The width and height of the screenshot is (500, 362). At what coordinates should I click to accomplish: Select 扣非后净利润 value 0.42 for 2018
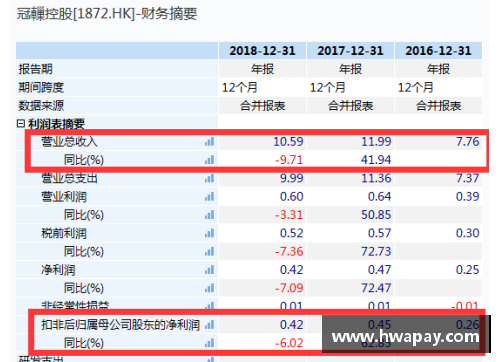click(x=292, y=325)
